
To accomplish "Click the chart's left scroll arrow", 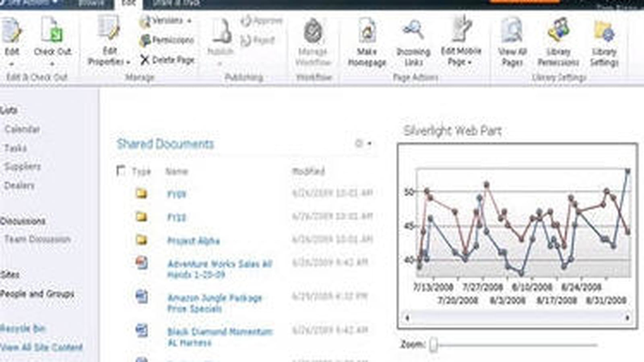I will coord(407,318).
